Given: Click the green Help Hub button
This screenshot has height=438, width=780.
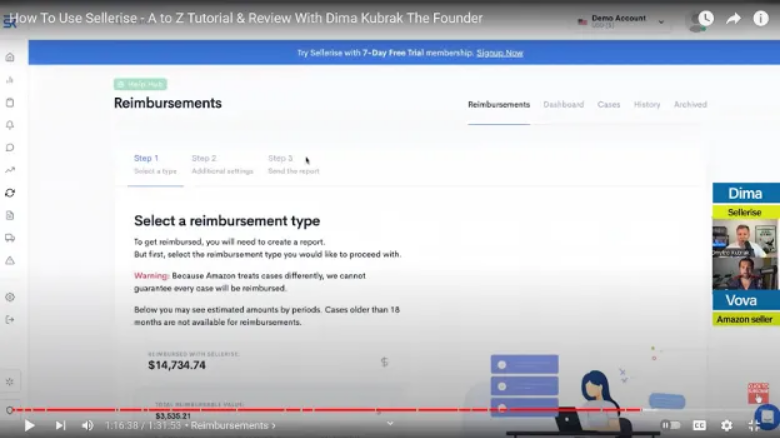Looking at the screenshot, I should (140, 84).
